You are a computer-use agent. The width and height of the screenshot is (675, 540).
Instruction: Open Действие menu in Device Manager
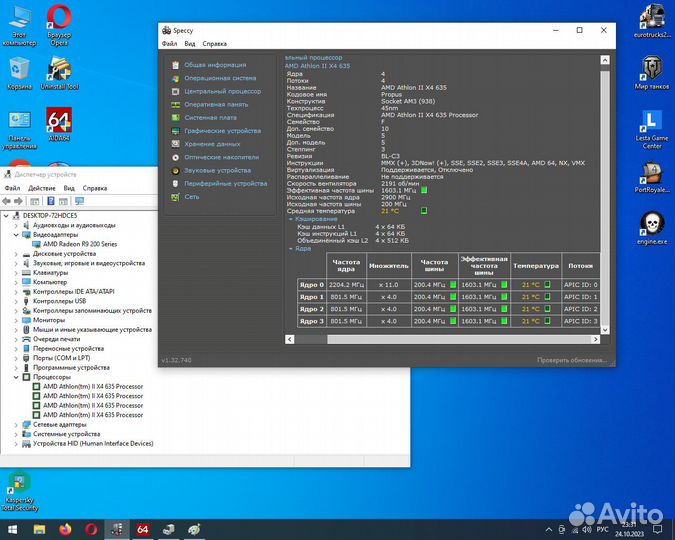[x=42, y=188]
